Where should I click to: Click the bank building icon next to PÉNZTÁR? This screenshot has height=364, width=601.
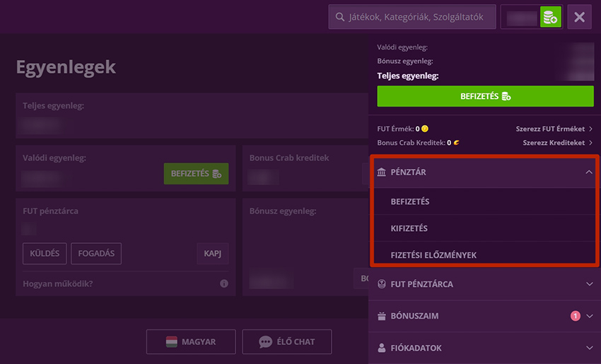pyautogui.click(x=382, y=172)
